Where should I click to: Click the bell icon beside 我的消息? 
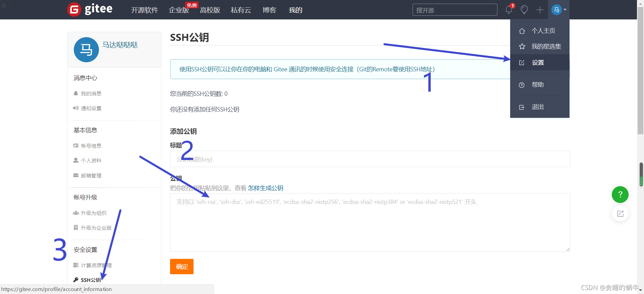point(76,93)
